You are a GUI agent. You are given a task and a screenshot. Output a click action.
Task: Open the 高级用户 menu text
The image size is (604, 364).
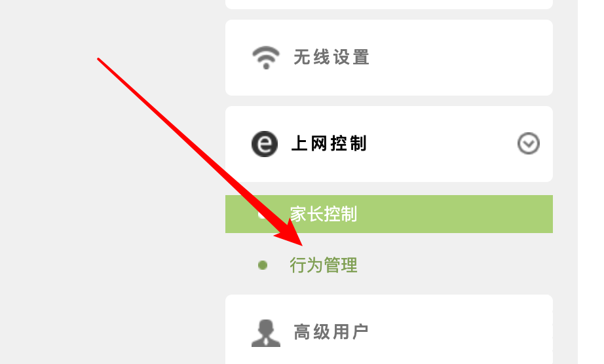click(331, 332)
